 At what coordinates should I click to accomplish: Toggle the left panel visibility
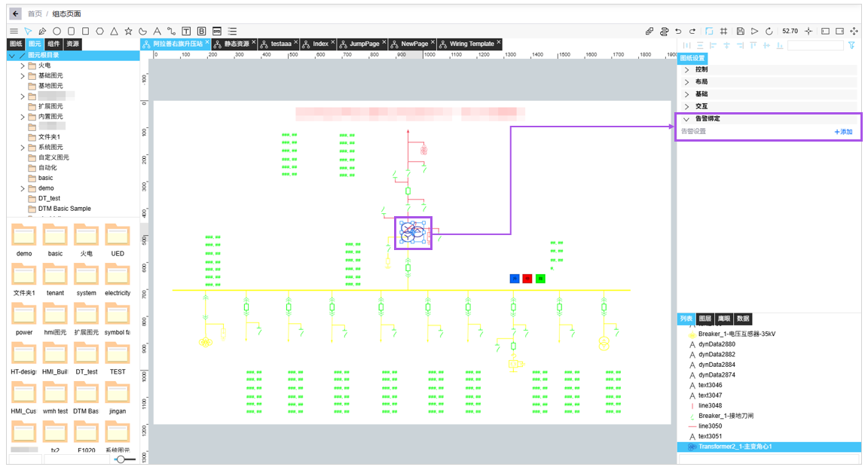825,31
